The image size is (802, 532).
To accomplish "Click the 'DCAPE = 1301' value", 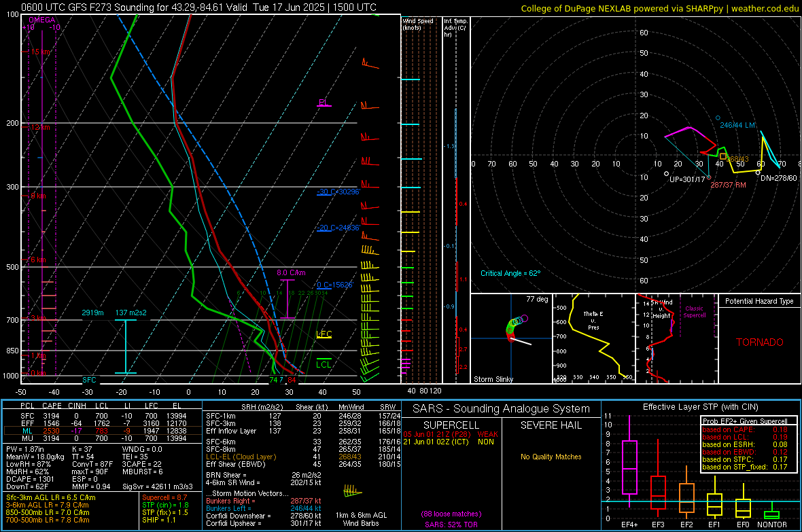I will tap(30, 479).
